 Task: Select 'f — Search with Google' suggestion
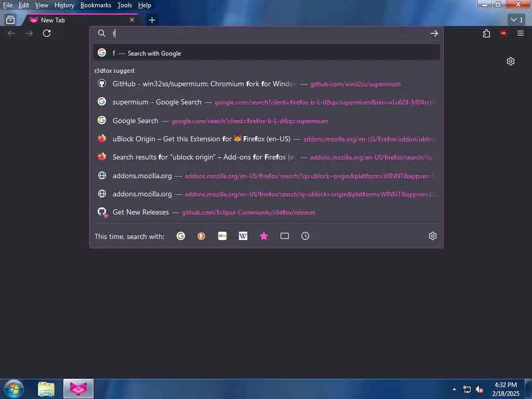[x=267, y=52]
